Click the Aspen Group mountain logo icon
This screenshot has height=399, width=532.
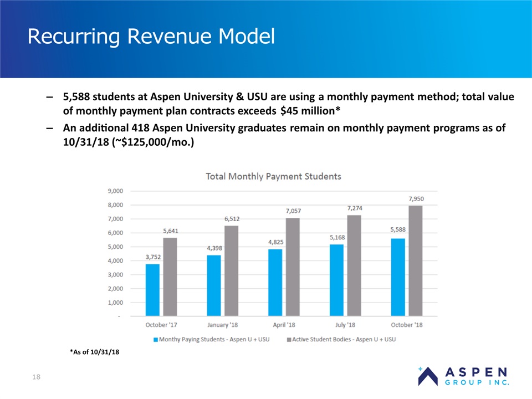tap(428, 376)
